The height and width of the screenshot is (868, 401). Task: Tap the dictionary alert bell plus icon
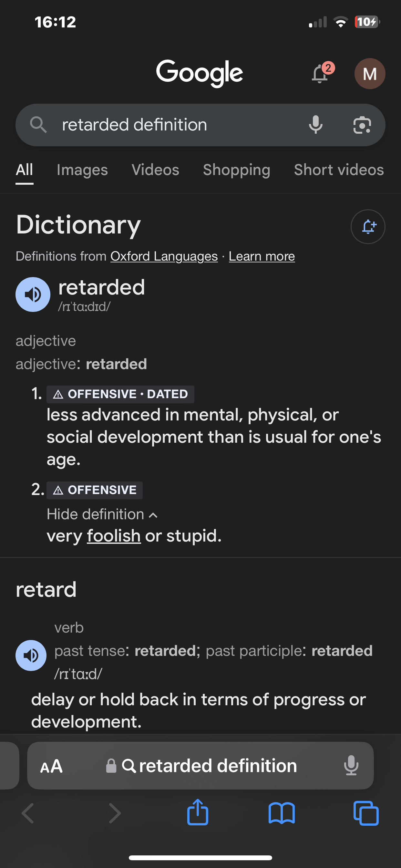[x=368, y=226]
